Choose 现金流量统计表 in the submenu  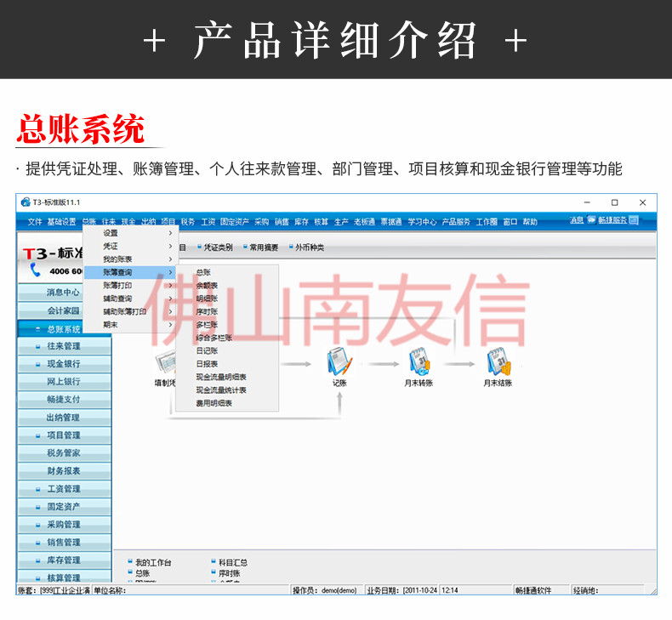coord(227,390)
